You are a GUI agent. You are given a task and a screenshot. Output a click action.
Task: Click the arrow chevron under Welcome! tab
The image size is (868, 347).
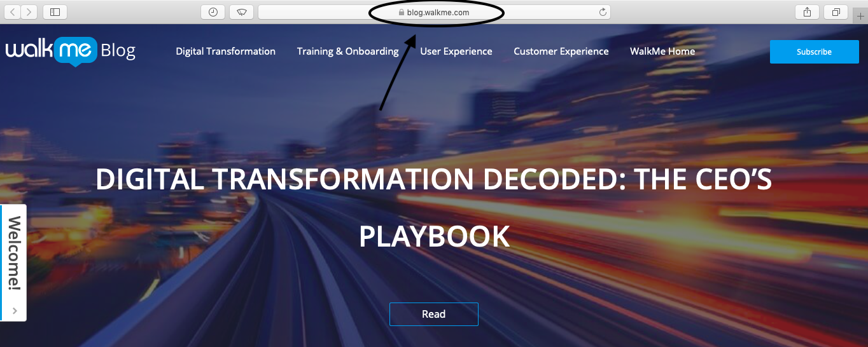[15, 311]
